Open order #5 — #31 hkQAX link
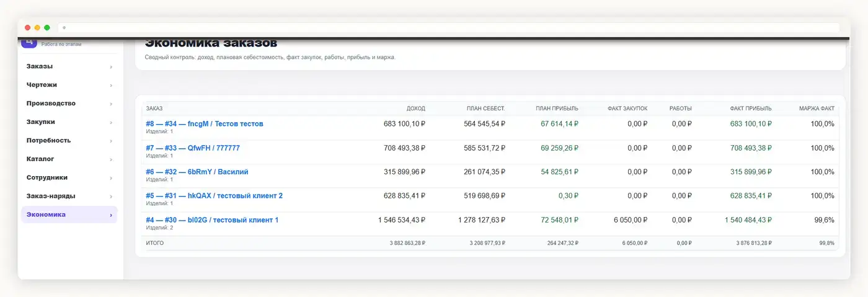This screenshot has width=868, height=297. [x=215, y=196]
